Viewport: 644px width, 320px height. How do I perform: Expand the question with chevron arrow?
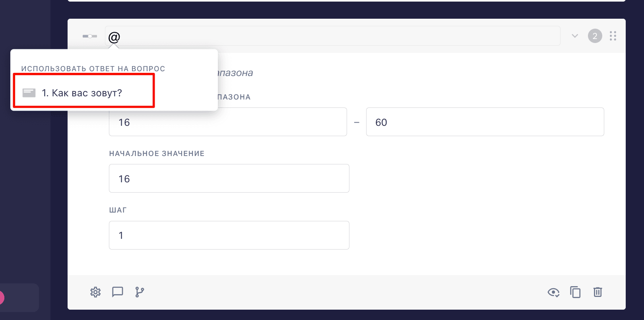575,36
